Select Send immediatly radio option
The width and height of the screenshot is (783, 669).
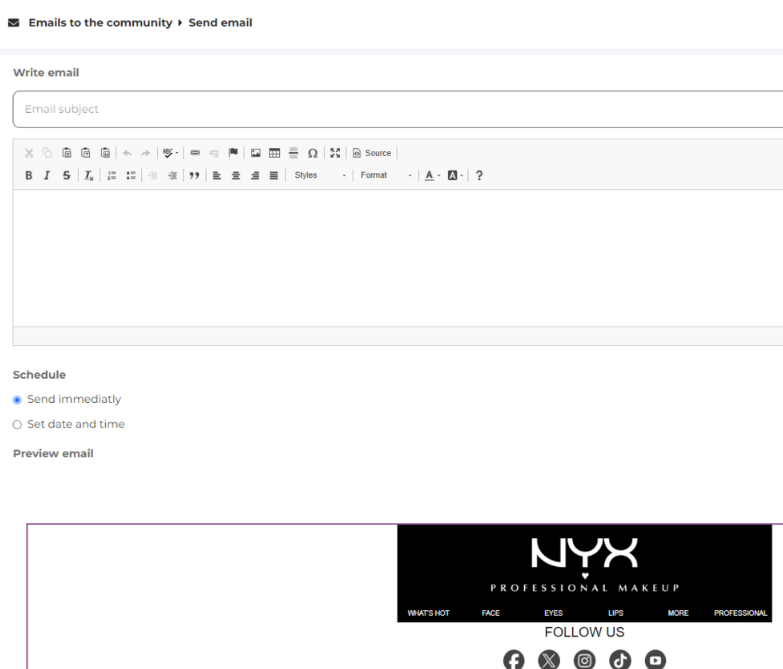[x=18, y=399]
